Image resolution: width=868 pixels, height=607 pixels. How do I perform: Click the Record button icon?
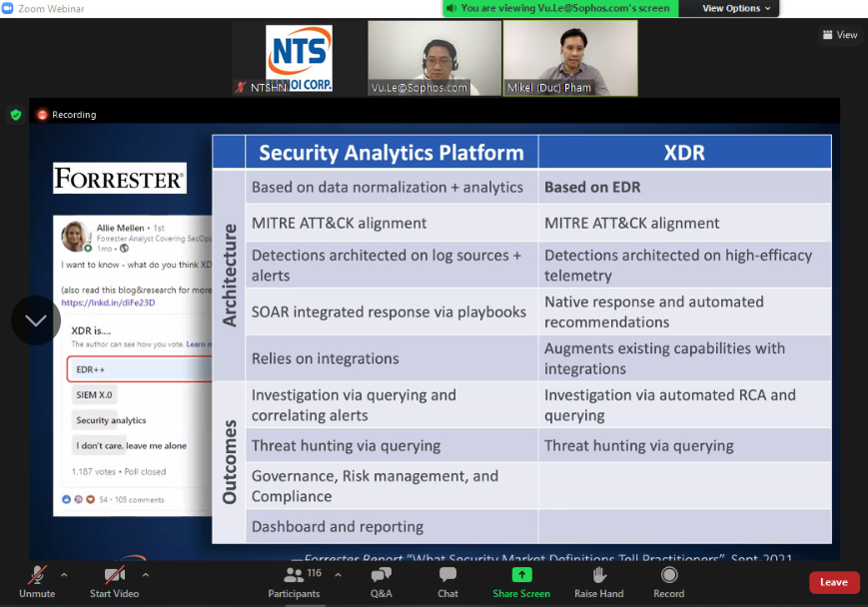click(668, 575)
